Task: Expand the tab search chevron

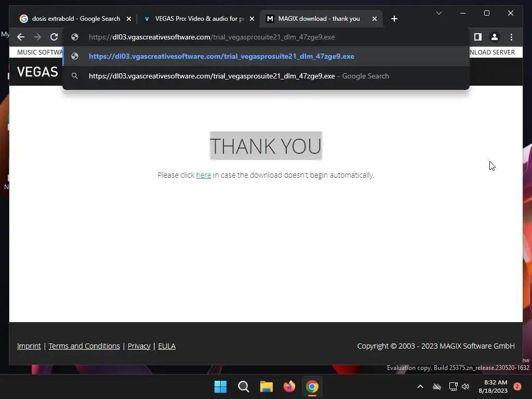Action: pos(438,13)
